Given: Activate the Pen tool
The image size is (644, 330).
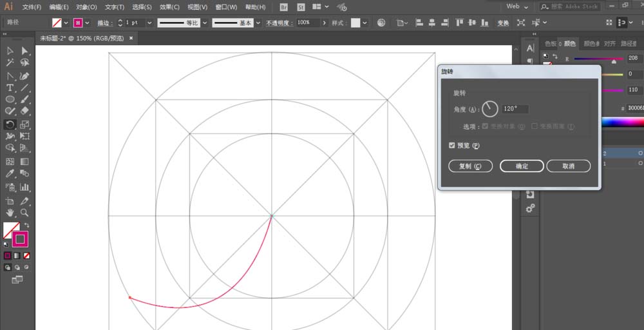Looking at the screenshot, I should pos(10,76).
